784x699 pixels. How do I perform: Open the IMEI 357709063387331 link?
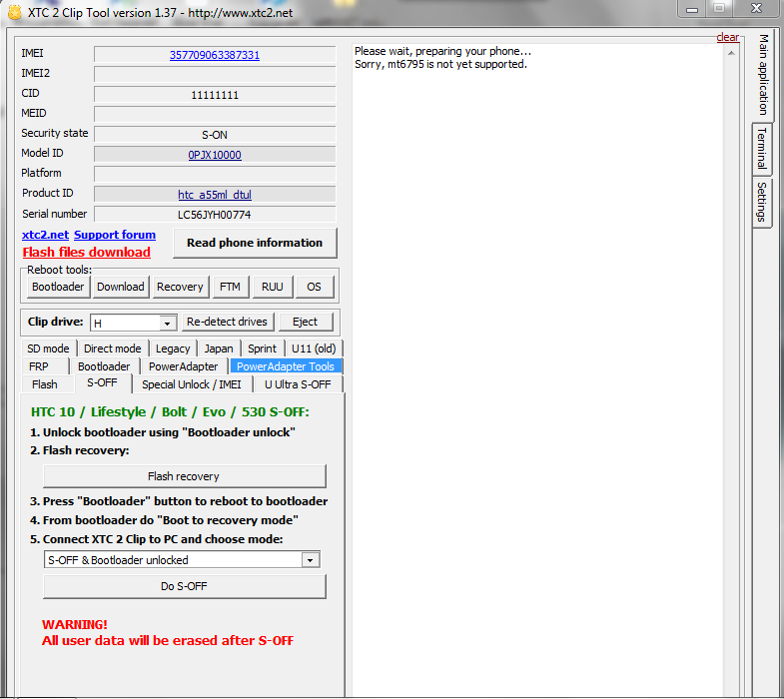coord(215,55)
